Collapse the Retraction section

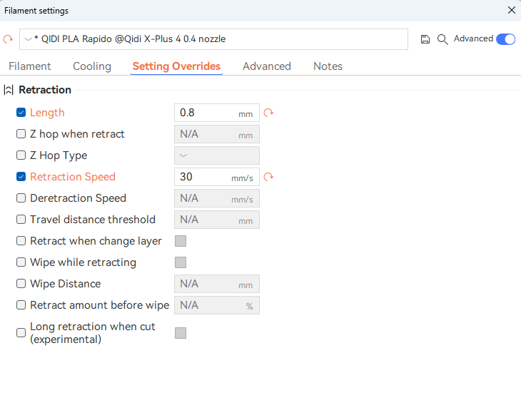click(x=9, y=90)
